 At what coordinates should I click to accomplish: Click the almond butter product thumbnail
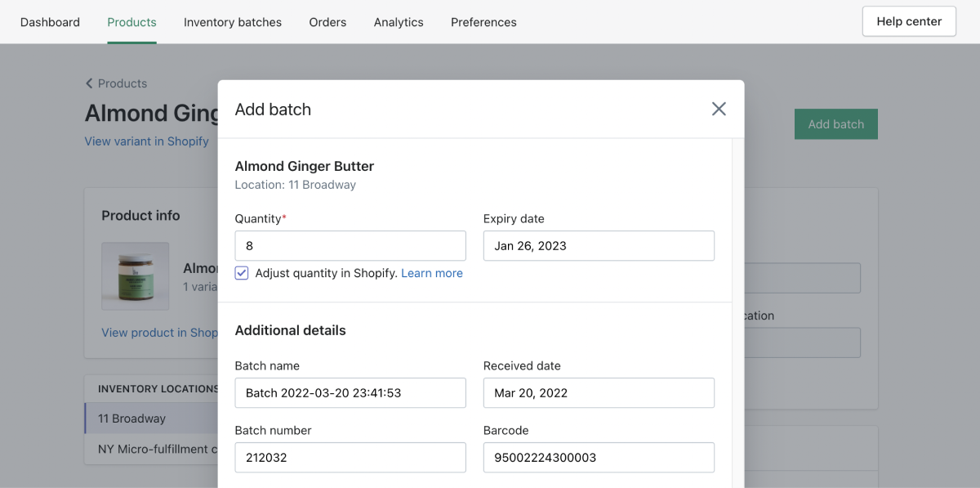[136, 276]
